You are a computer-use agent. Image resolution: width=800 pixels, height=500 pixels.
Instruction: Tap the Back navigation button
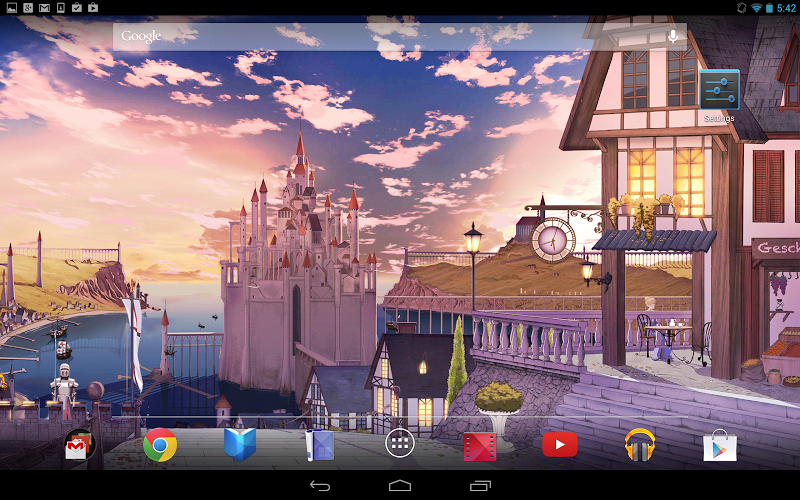click(320, 486)
